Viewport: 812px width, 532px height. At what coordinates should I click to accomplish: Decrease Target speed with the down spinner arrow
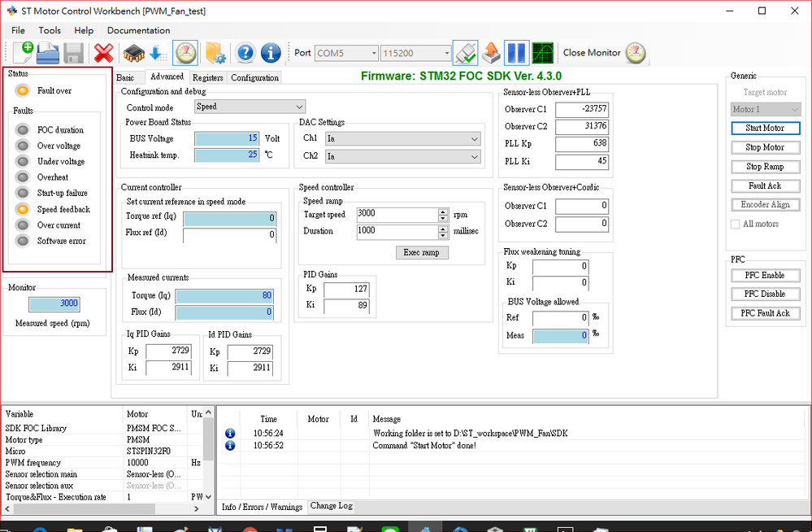point(443,218)
